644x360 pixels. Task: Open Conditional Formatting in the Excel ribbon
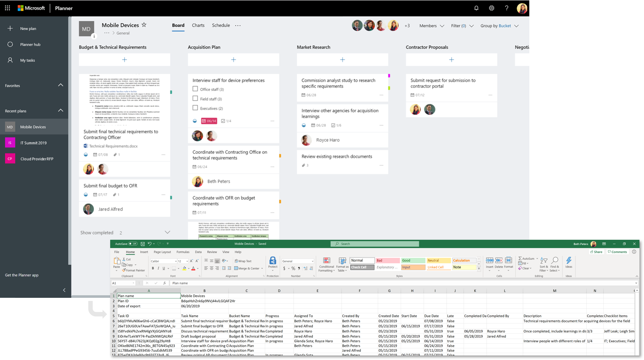326,265
